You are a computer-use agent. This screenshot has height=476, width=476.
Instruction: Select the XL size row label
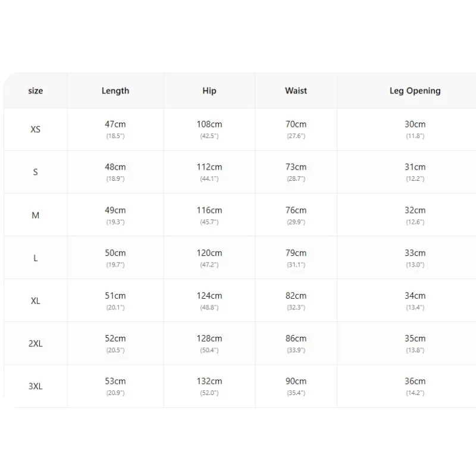pyautogui.click(x=36, y=301)
